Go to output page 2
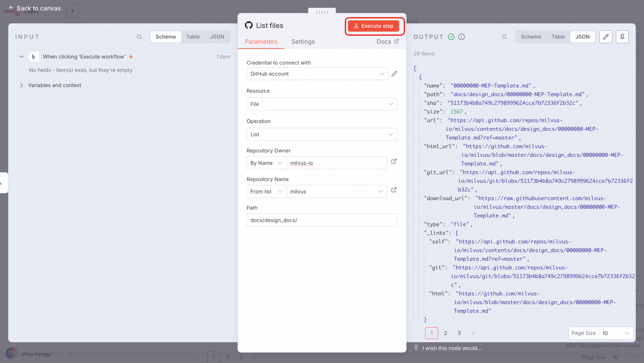Screen dimensions: 644x363 445,333
